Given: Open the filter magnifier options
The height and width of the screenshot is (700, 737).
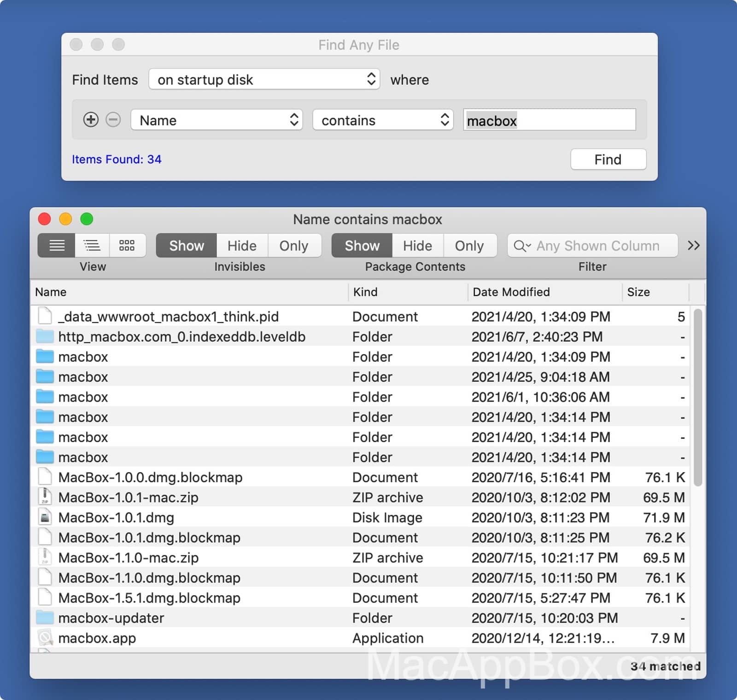Looking at the screenshot, I should click(x=522, y=246).
